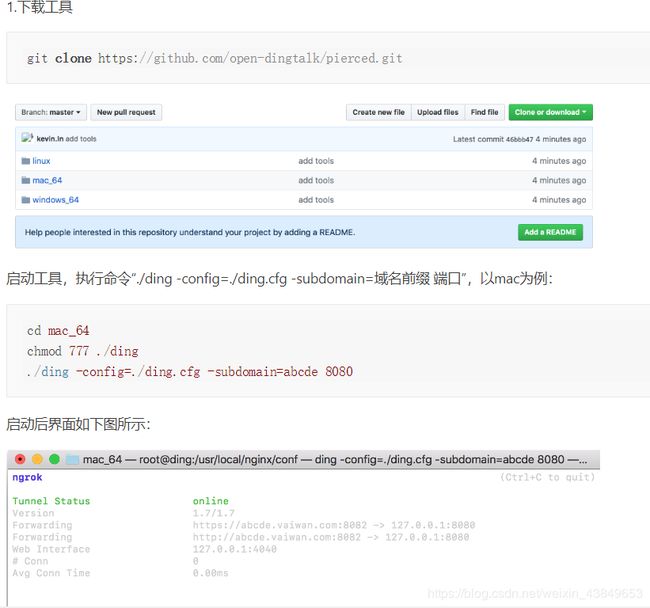The height and width of the screenshot is (608, 650).
Task: Click the 127.0.0.1:4040 web interface value
Action: pos(235,549)
